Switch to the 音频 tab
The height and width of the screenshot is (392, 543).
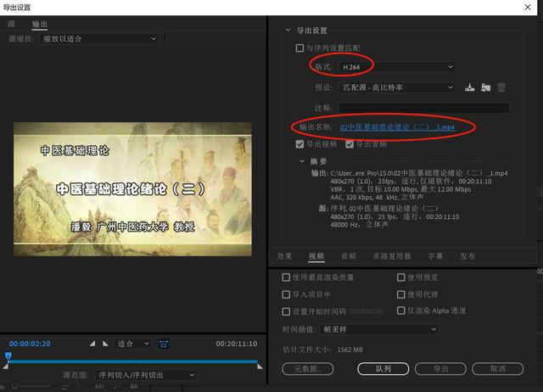348,256
